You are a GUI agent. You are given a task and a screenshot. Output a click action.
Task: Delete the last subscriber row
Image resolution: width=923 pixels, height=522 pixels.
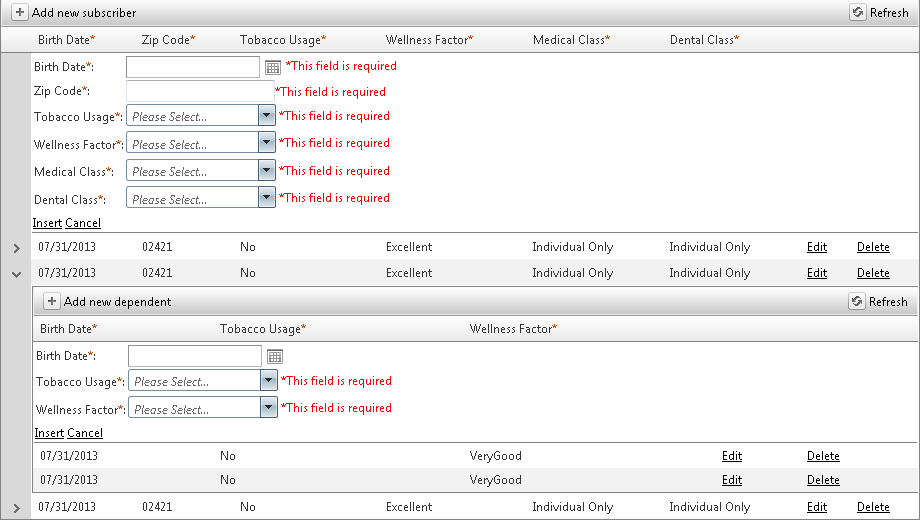873,507
